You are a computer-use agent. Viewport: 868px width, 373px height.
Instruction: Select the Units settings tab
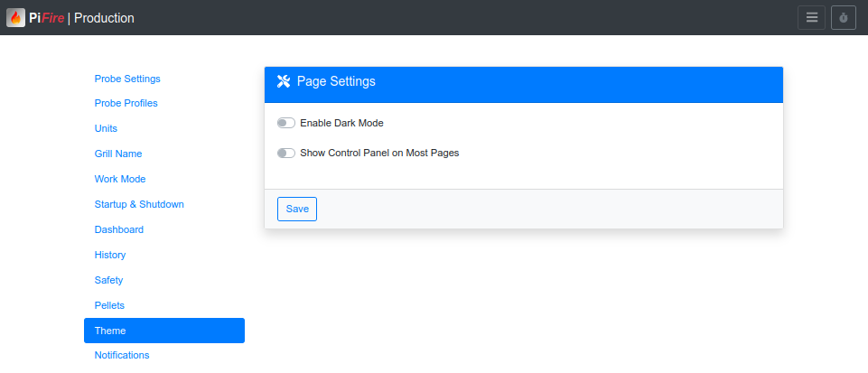pyautogui.click(x=106, y=128)
